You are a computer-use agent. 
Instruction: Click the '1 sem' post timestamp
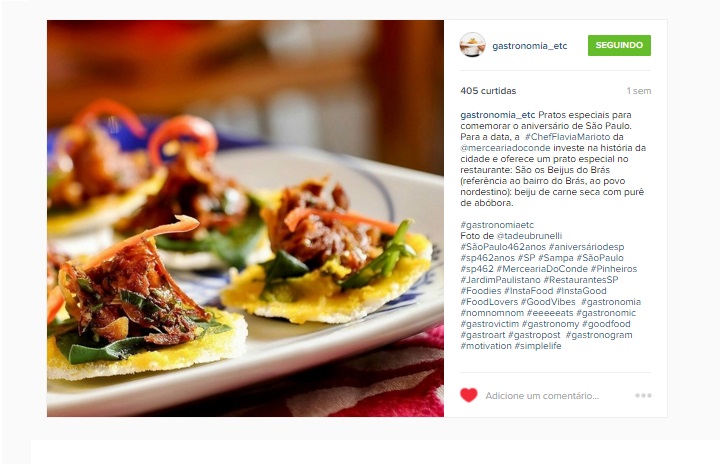point(639,91)
